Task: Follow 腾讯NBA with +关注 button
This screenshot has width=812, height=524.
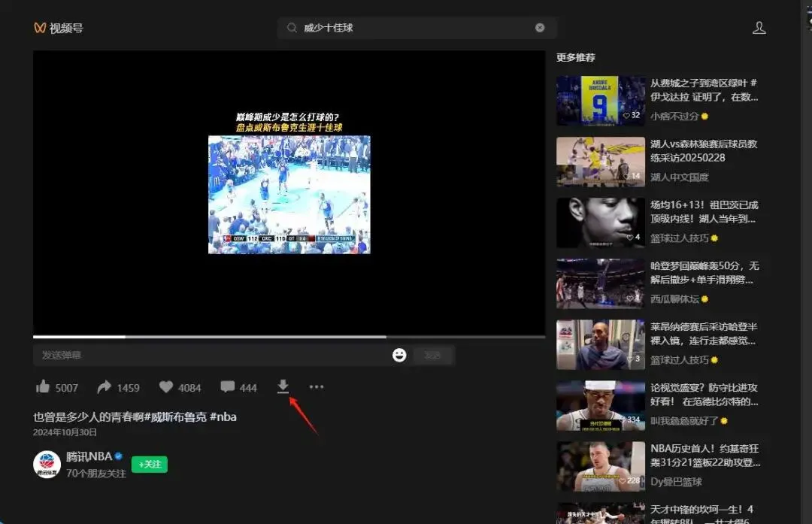Action: [x=149, y=465]
